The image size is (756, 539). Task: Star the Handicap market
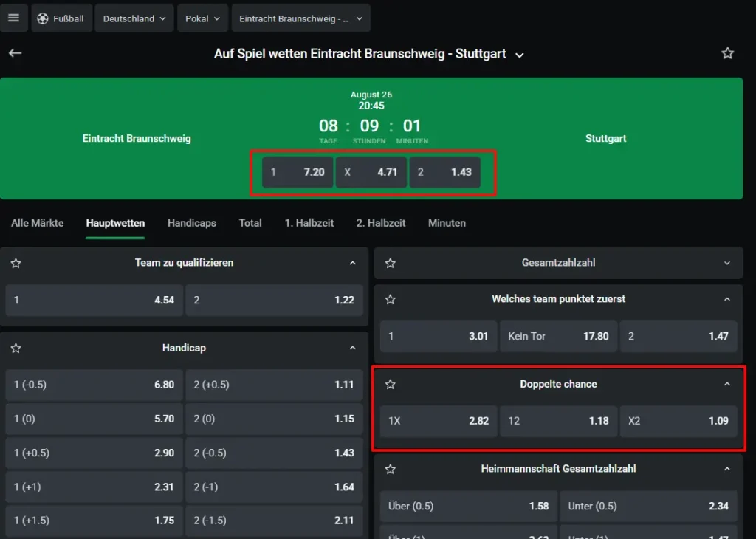coord(16,348)
